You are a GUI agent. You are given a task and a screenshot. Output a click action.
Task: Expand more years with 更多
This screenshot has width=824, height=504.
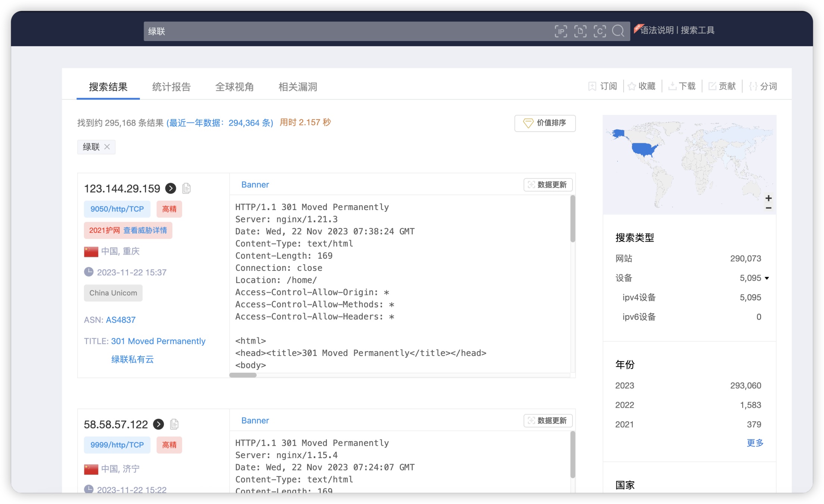coord(755,443)
